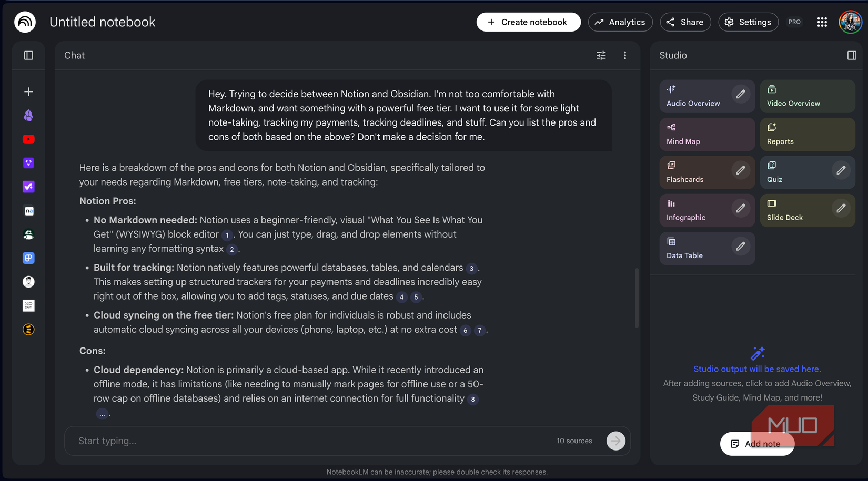
Task: Edit Flashcards settings with pencil icon
Action: (741, 170)
